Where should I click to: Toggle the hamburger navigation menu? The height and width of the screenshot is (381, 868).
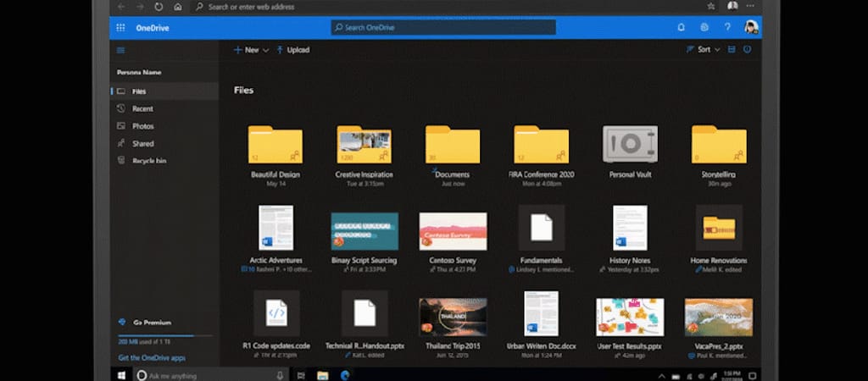point(120,50)
